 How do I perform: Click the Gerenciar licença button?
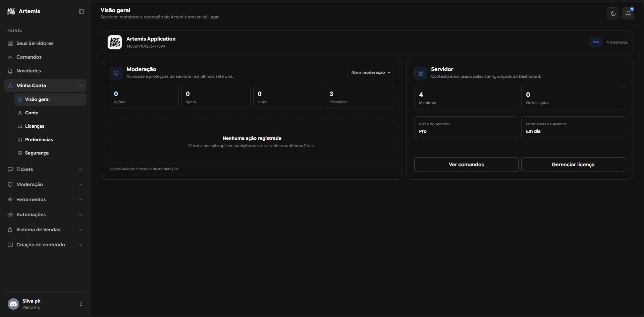click(x=573, y=165)
